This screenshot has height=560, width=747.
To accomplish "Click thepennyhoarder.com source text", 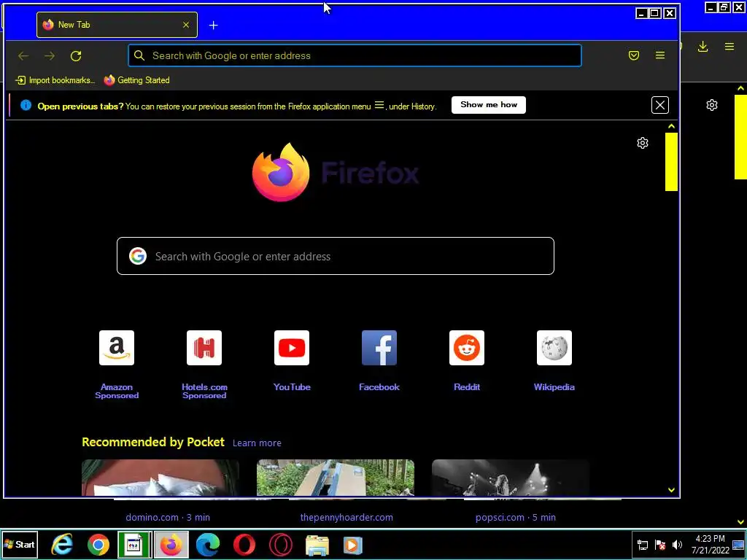I will pyautogui.click(x=347, y=517).
